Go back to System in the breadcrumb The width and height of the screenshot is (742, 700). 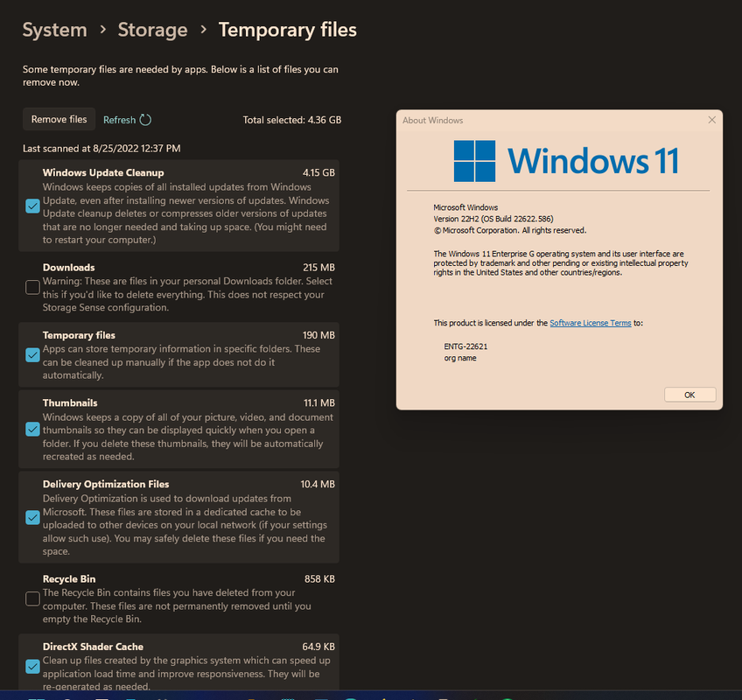55,30
